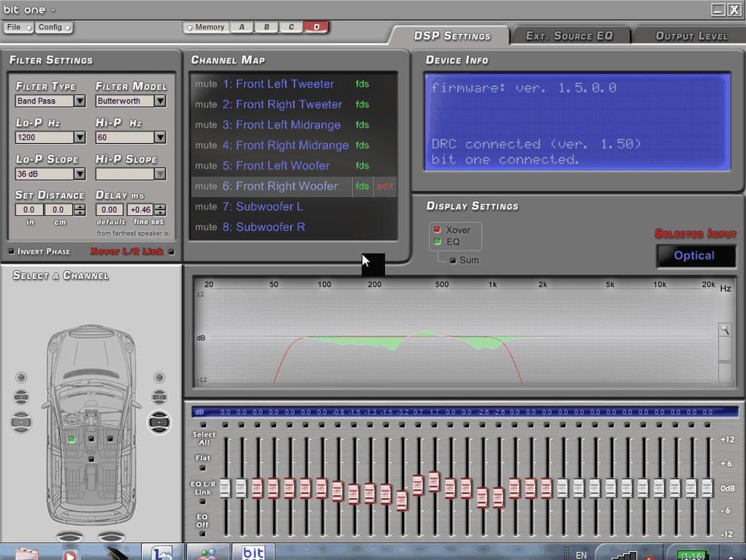Screen dimensions: 746x560
Task: Select memory preset D
Action: coord(316,27)
